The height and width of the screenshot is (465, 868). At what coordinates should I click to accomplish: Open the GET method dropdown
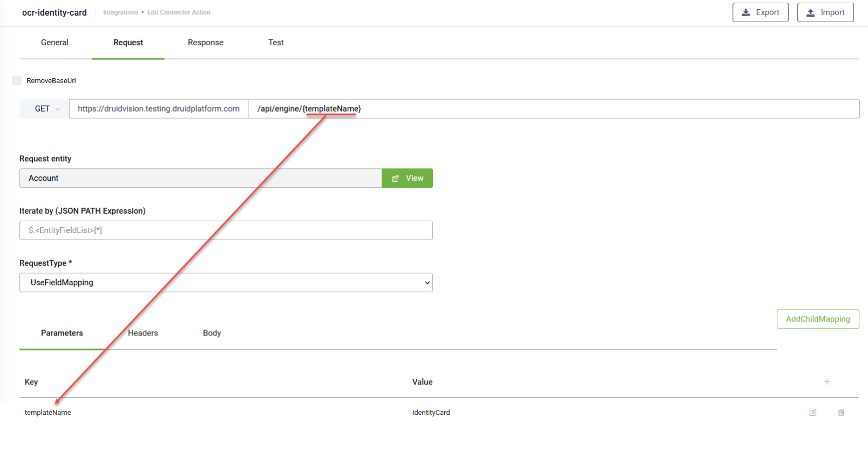pyautogui.click(x=44, y=108)
